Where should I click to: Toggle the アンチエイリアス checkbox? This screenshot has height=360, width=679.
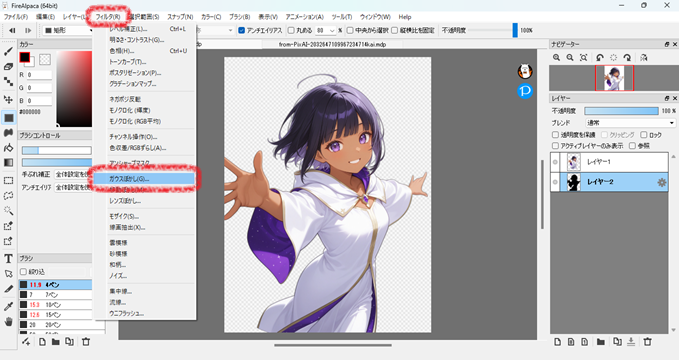242,30
